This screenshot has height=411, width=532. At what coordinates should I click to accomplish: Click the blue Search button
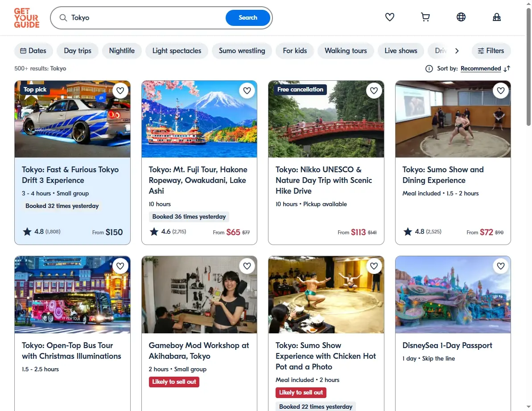pyautogui.click(x=247, y=18)
